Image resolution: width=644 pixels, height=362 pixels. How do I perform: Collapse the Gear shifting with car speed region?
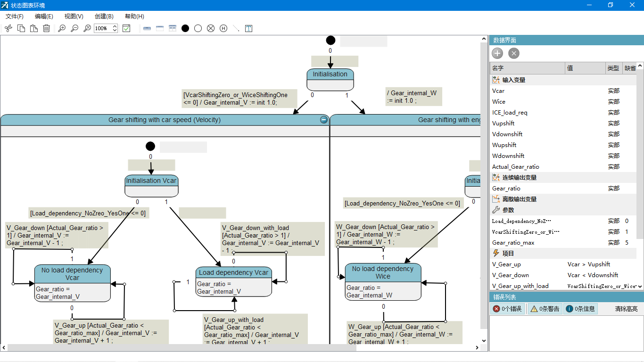click(x=324, y=120)
